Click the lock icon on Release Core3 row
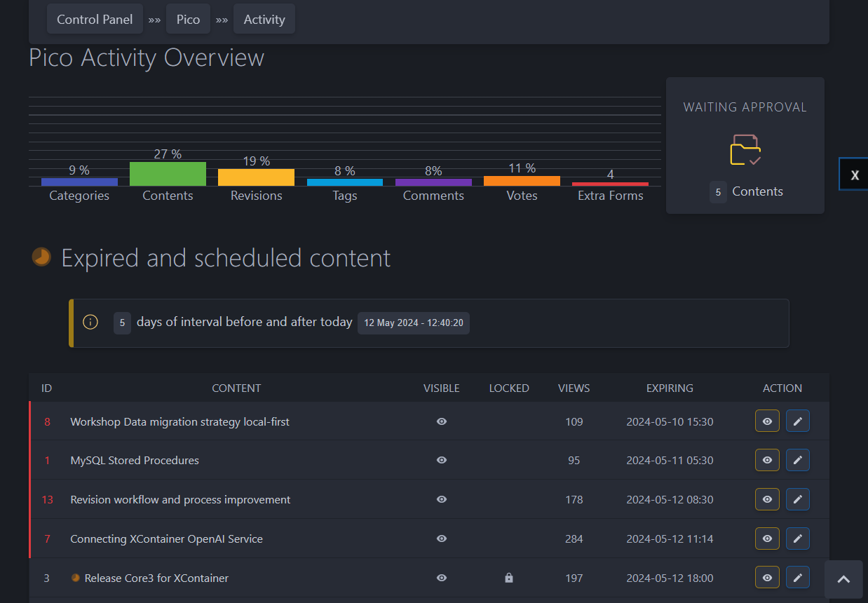Image resolution: width=868 pixels, height=603 pixels. point(509,578)
